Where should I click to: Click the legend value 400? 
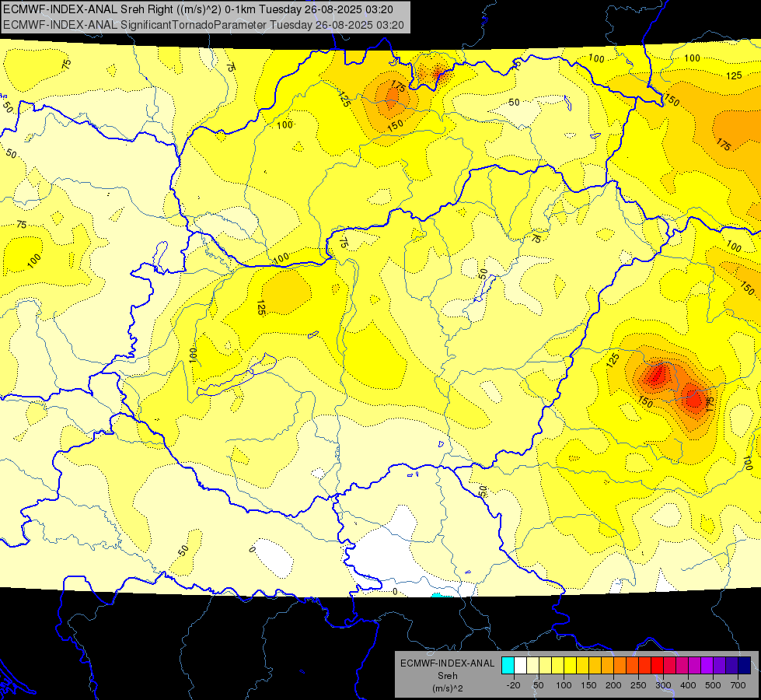point(688,685)
